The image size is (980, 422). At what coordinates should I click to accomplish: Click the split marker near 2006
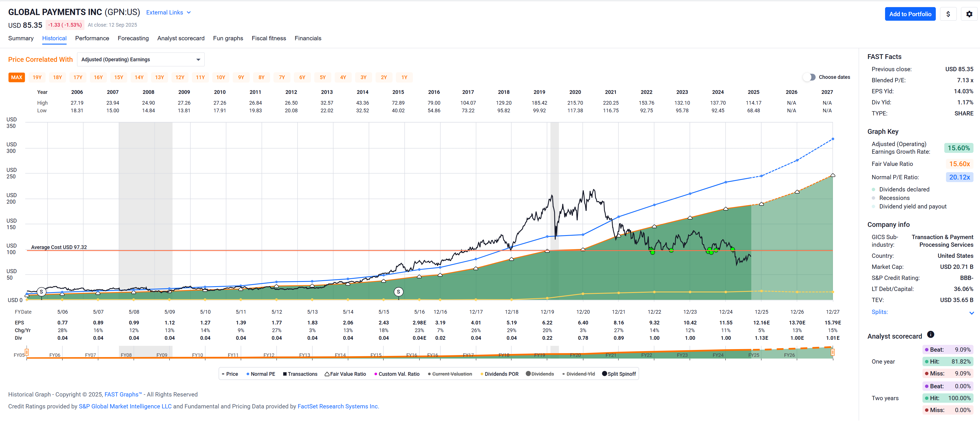click(41, 292)
